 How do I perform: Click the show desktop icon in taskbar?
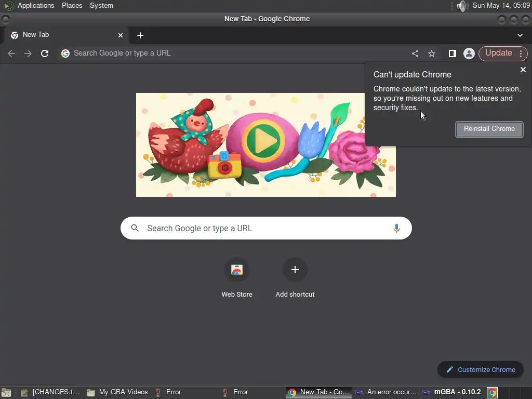(6, 393)
